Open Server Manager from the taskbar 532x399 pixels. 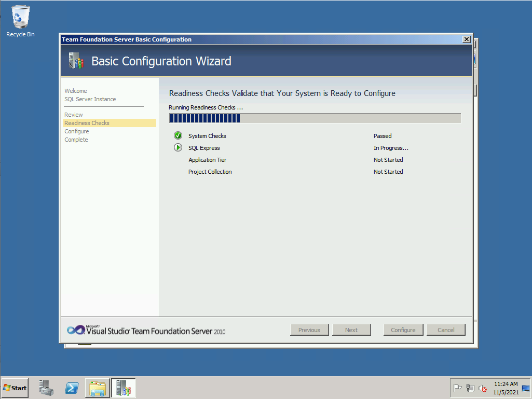point(46,388)
